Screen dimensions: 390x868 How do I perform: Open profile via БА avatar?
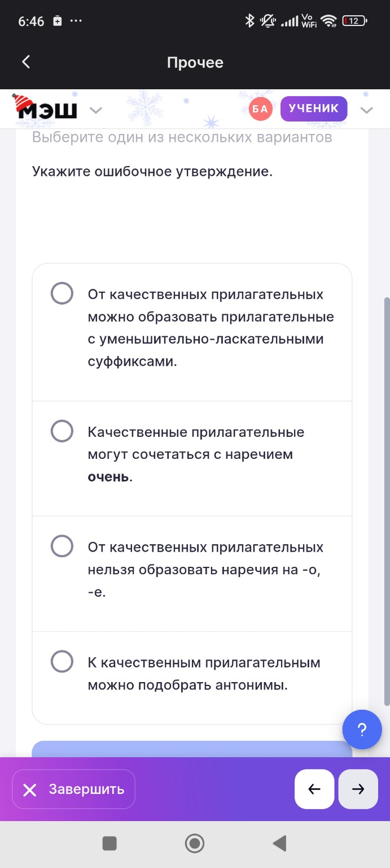coord(260,108)
